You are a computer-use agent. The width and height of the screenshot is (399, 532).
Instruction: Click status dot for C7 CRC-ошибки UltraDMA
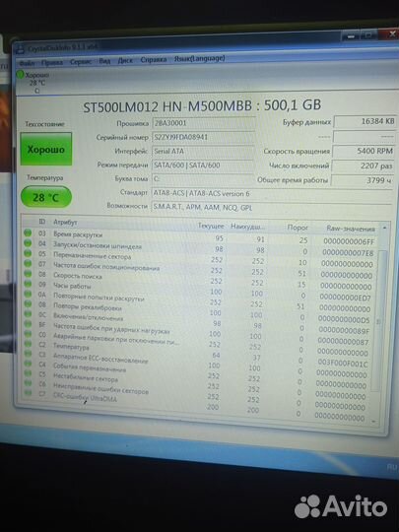(x=28, y=393)
